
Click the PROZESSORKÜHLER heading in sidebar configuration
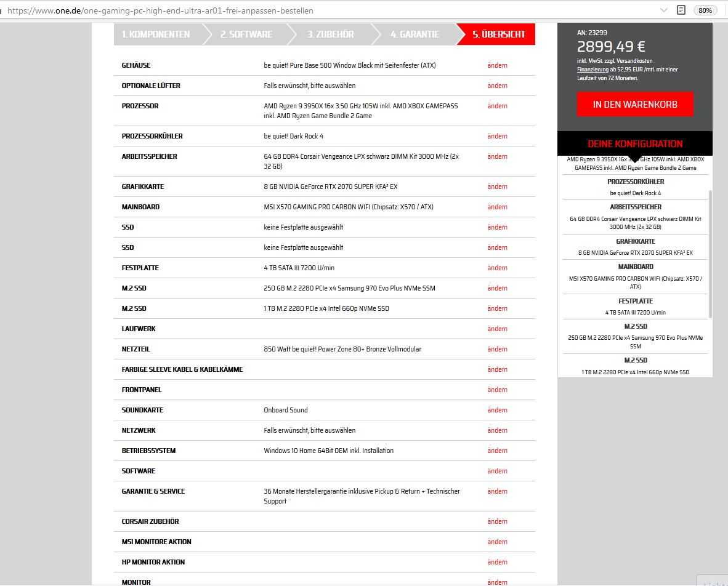(x=635, y=182)
